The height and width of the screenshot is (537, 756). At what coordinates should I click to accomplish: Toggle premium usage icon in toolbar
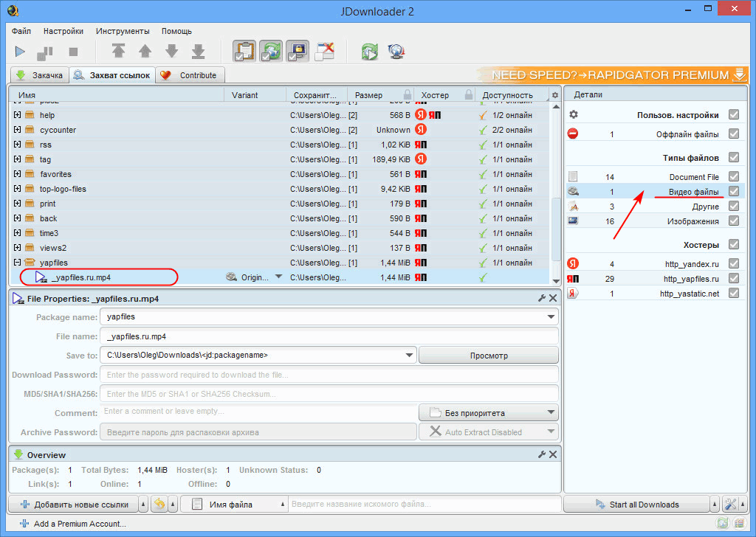297,51
